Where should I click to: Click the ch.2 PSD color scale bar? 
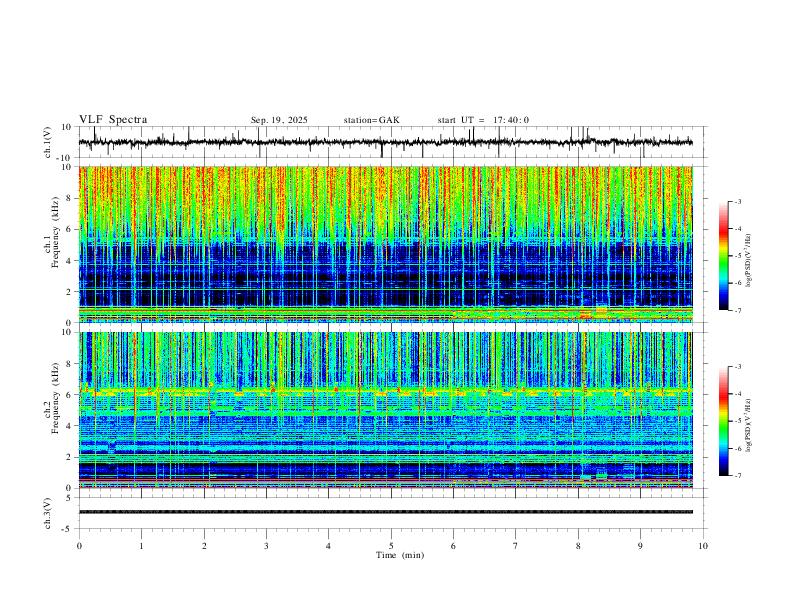coord(724,421)
